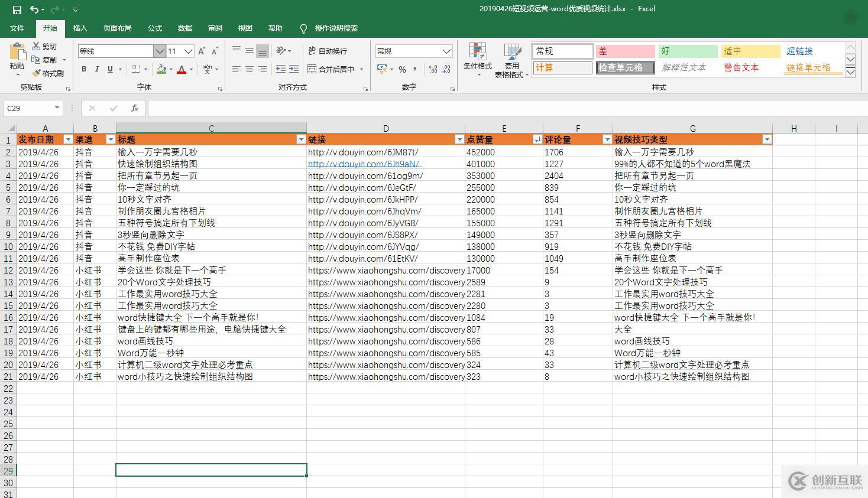Click the Borders icon

click(136, 69)
